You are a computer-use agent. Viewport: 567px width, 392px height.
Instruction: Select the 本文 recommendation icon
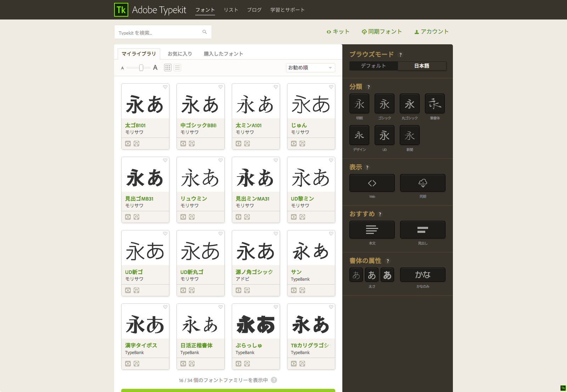tap(372, 230)
